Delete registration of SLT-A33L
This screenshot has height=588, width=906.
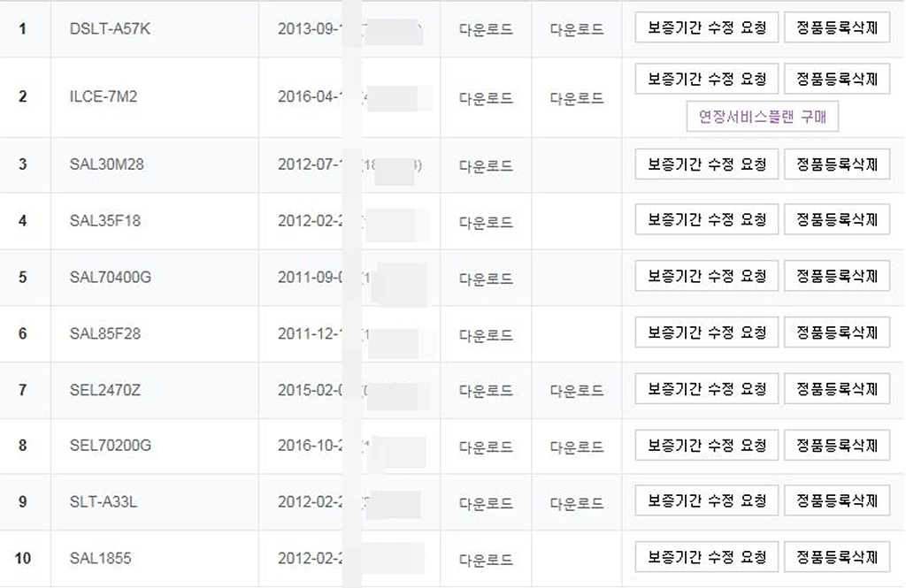[x=836, y=500]
